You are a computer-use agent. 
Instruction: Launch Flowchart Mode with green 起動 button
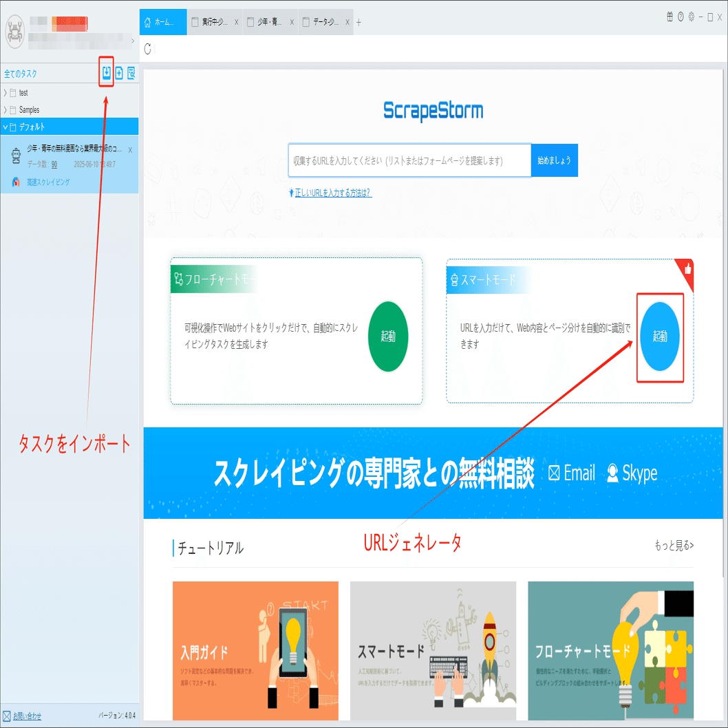pos(388,336)
